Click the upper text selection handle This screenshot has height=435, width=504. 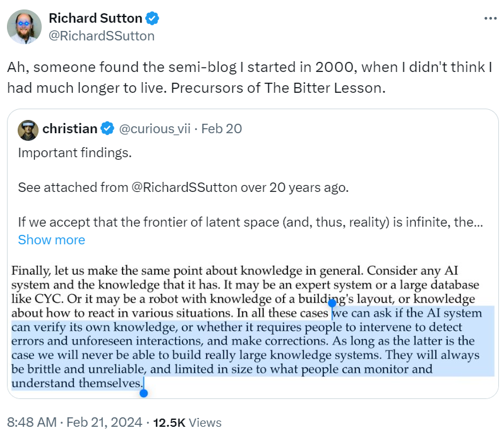coord(332,302)
